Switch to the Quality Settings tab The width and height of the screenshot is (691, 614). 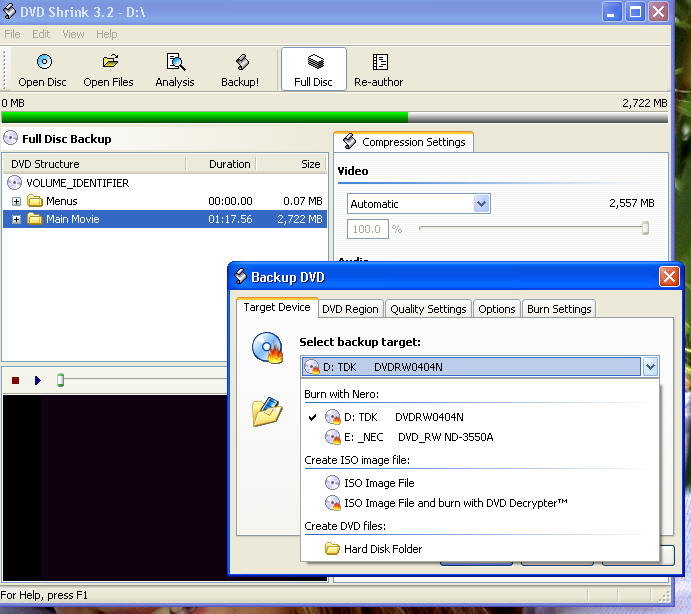point(428,309)
